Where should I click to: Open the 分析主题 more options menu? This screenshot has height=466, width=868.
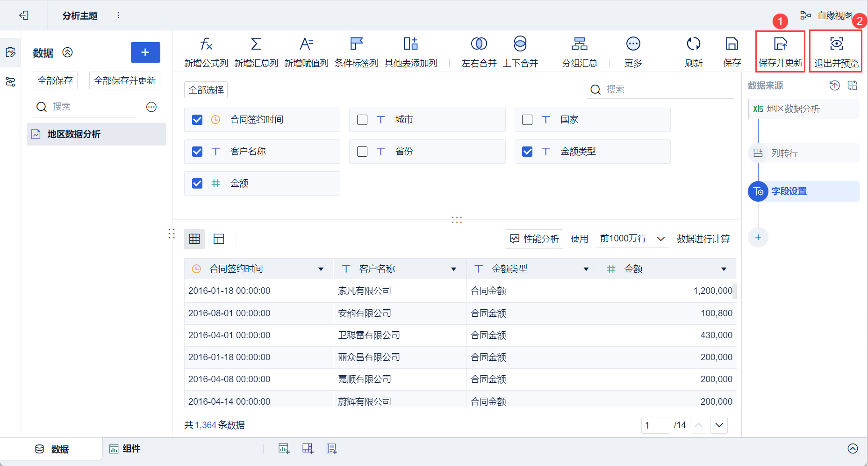coord(118,15)
